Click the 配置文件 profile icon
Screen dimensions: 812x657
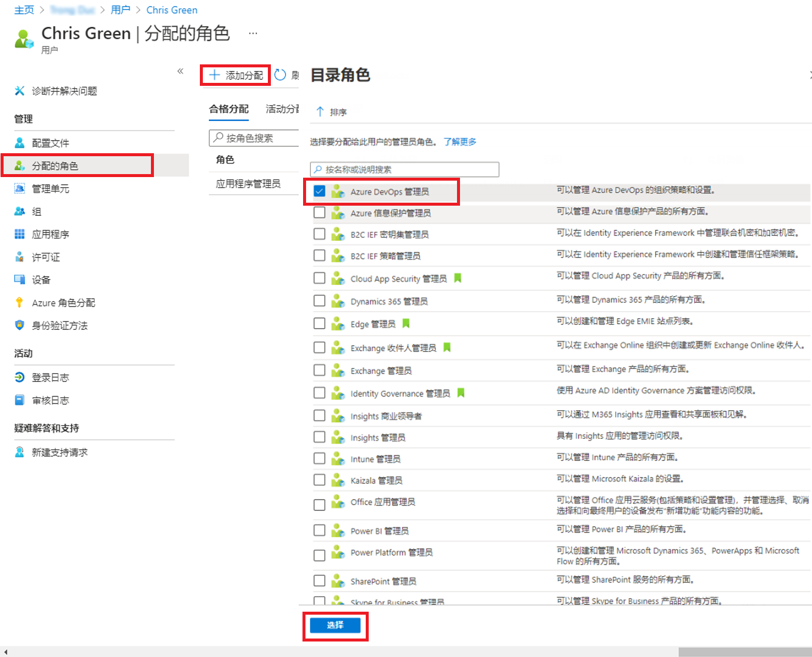[x=20, y=142]
